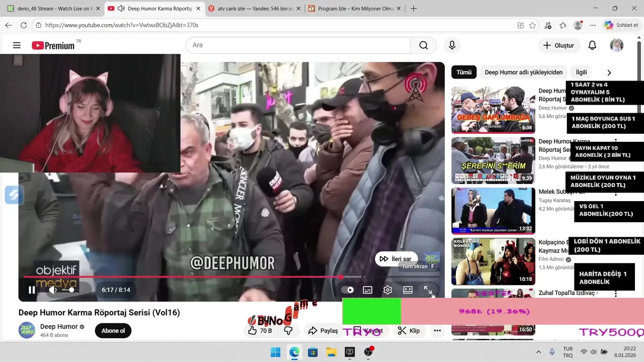
Task: Click the Deep Humor channel name
Action: 59,326
